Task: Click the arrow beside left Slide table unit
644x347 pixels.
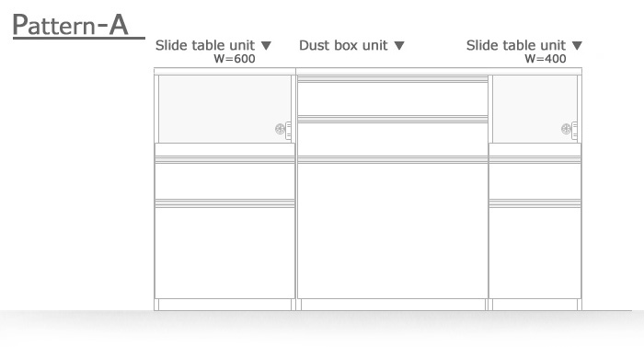Action: [266, 46]
